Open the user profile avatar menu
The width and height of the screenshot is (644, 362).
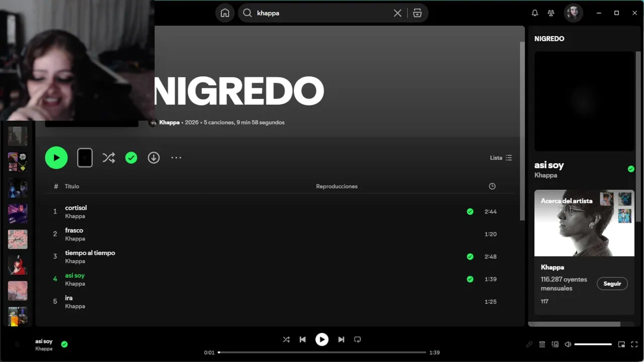coord(574,13)
